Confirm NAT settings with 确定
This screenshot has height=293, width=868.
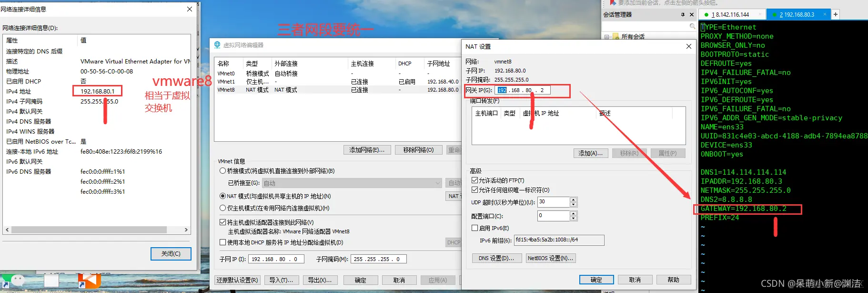coord(596,280)
